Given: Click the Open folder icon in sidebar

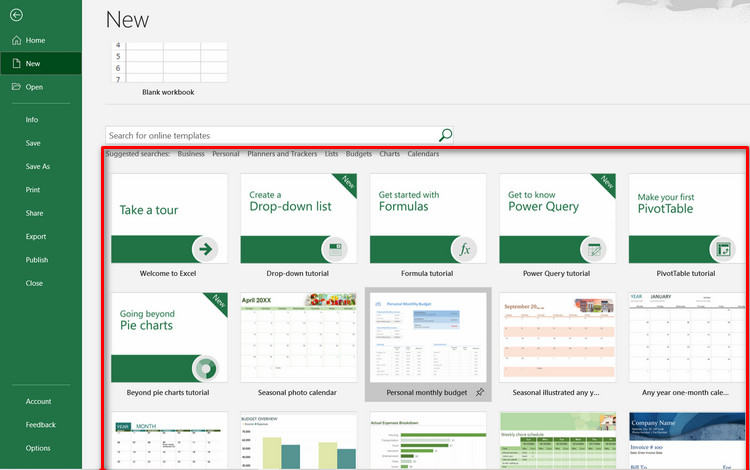Looking at the screenshot, I should pos(16,87).
